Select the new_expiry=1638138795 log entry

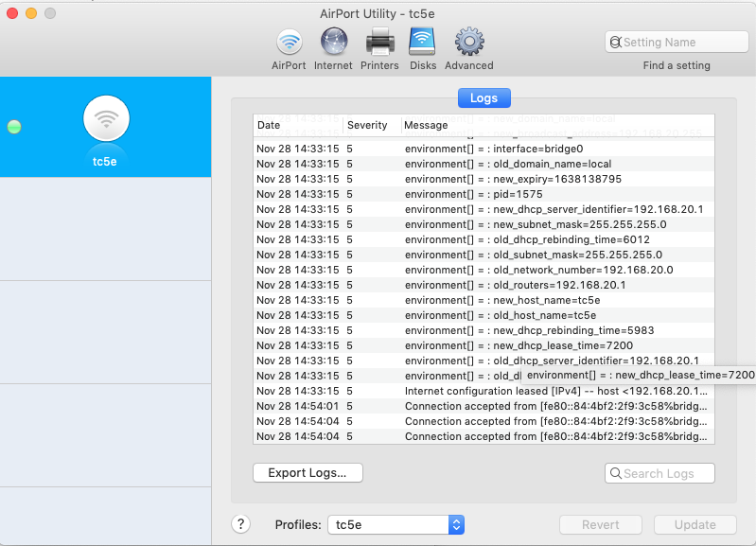tap(483, 179)
